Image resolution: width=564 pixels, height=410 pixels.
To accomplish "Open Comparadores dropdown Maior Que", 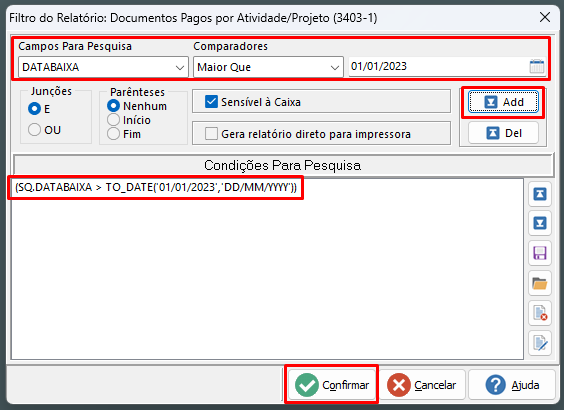I will (268, 67).
